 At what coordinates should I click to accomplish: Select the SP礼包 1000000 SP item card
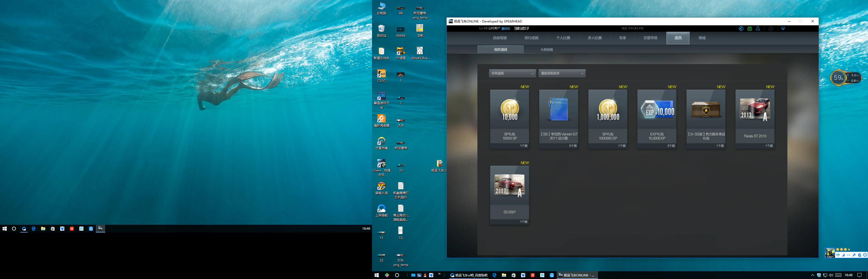(608, 118)
